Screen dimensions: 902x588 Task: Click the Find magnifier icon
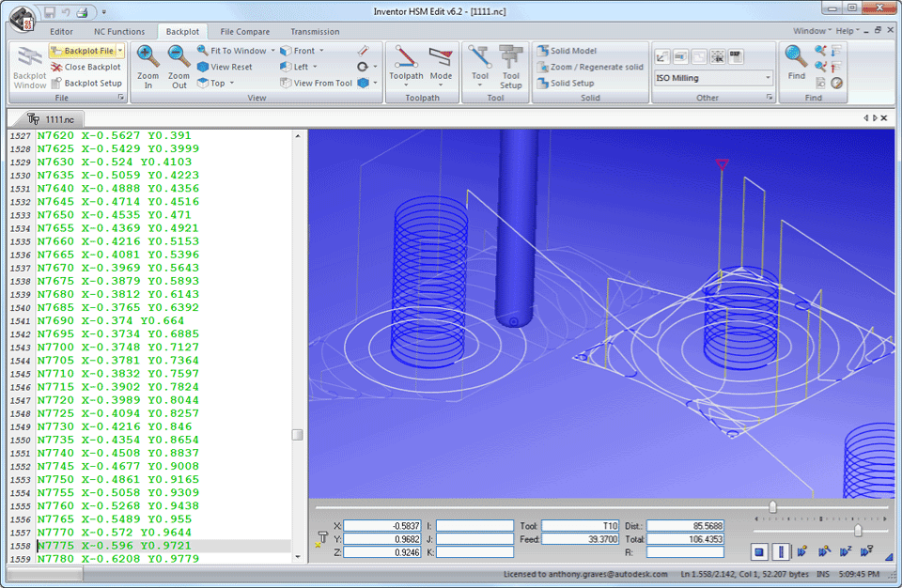coord(796,56)
